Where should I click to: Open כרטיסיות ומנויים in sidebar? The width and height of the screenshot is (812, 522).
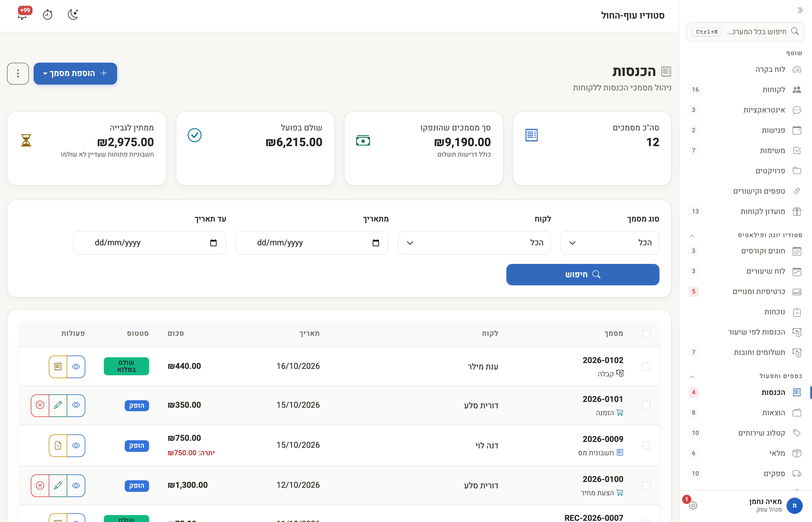(x=745, y=291)
